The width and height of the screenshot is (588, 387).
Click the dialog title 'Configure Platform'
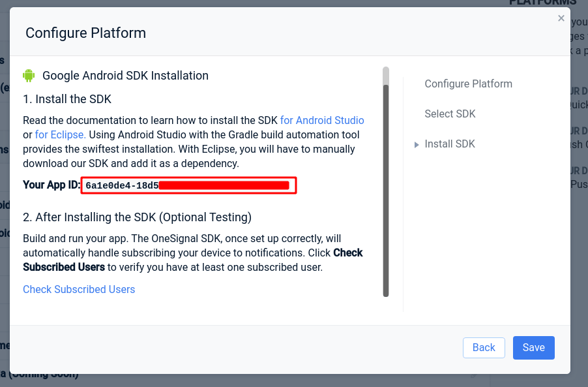pyautogui.click(x=86, y=33)
